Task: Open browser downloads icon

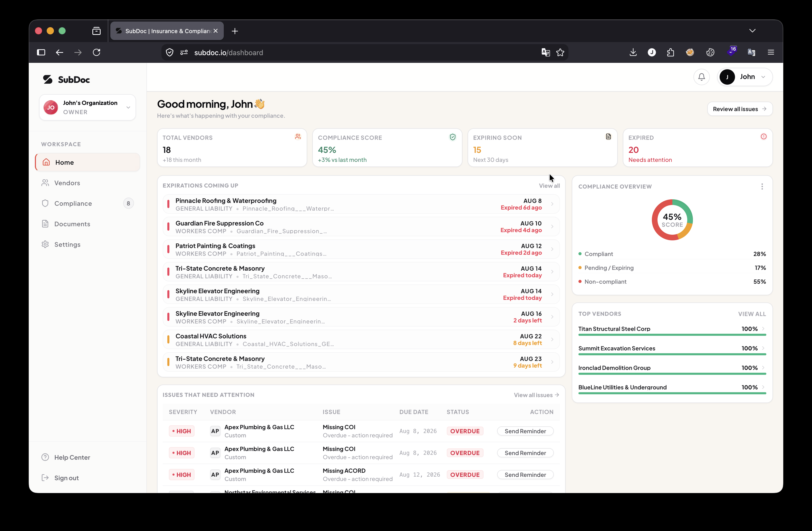Action: pos(633,52)
